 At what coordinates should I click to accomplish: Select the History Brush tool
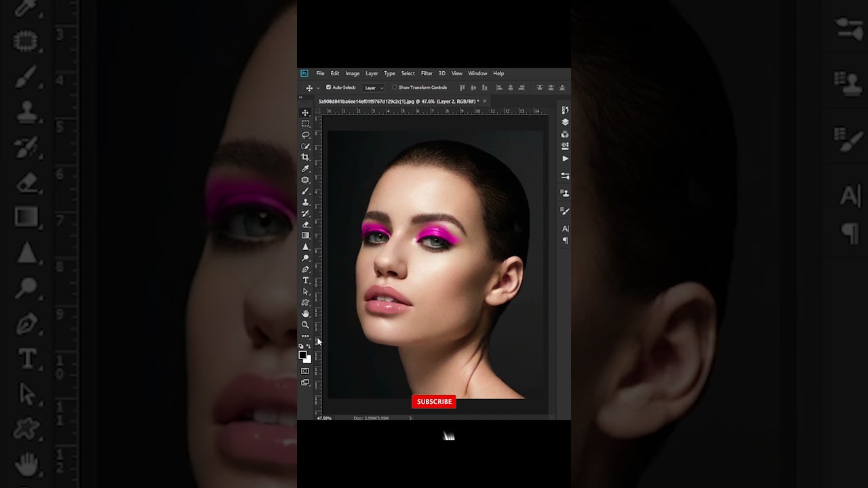point(305,213)
